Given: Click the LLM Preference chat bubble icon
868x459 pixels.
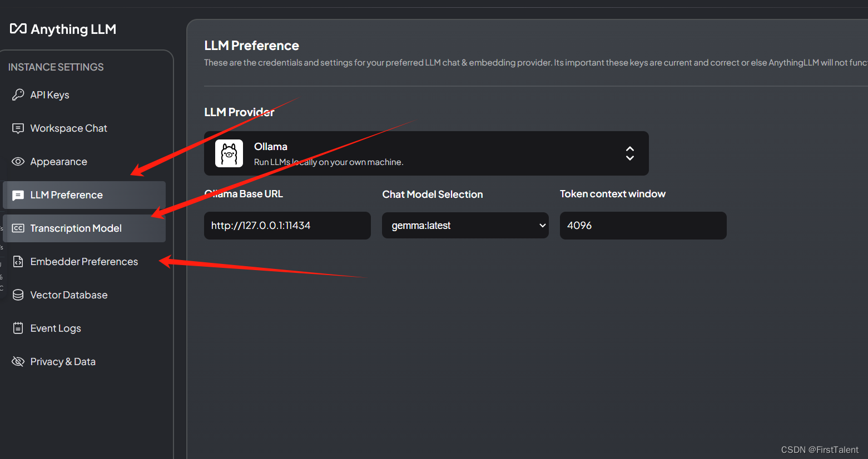Looking at the screenshot, I should click(18, 195).
